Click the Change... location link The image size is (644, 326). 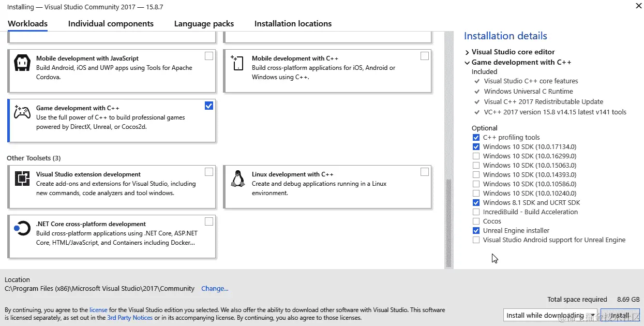215,289
